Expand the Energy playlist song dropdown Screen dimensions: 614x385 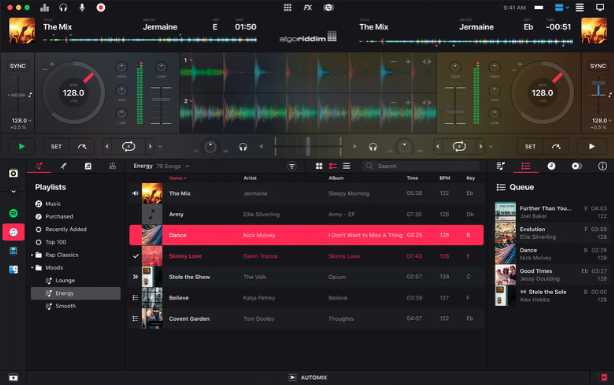[188, 166]
